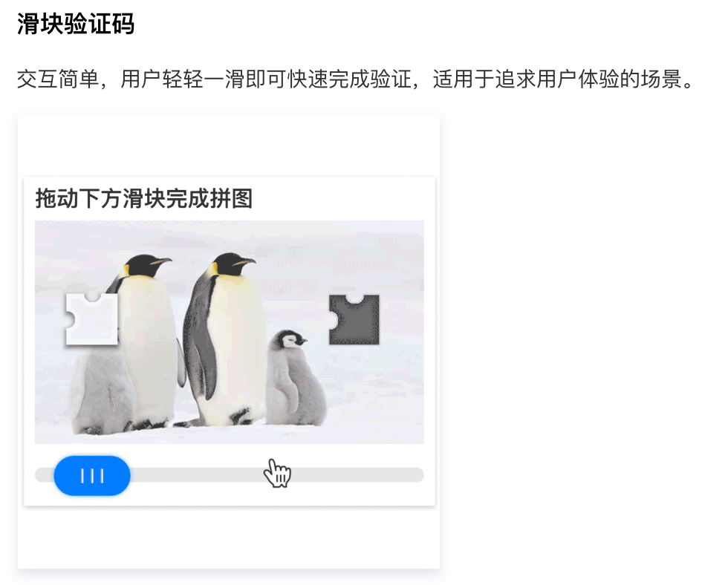This screenshot has height=585, width=728.
Task: Select the 滑块验证码 heading
Action: point(76,24)
